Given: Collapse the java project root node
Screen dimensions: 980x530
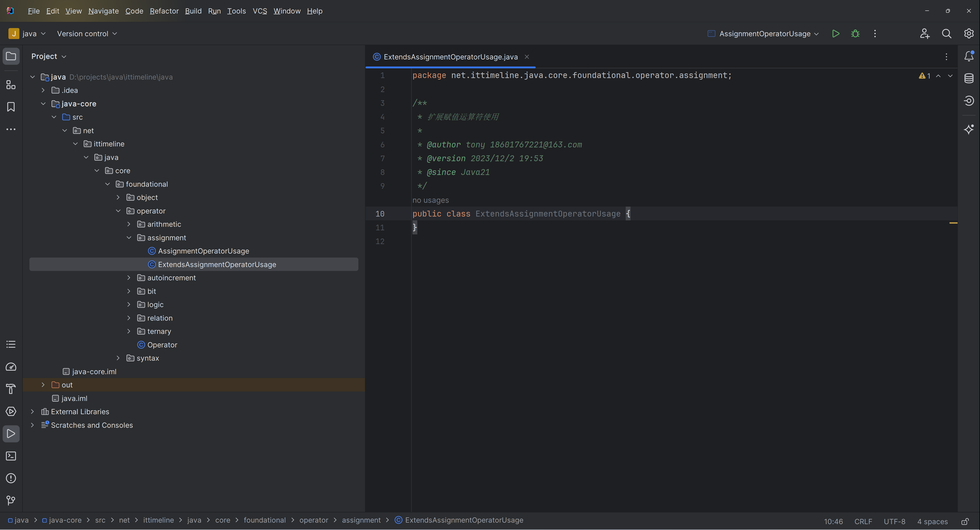Looking at the screenshot, I should pyautogui.click(x=33, y=77).
